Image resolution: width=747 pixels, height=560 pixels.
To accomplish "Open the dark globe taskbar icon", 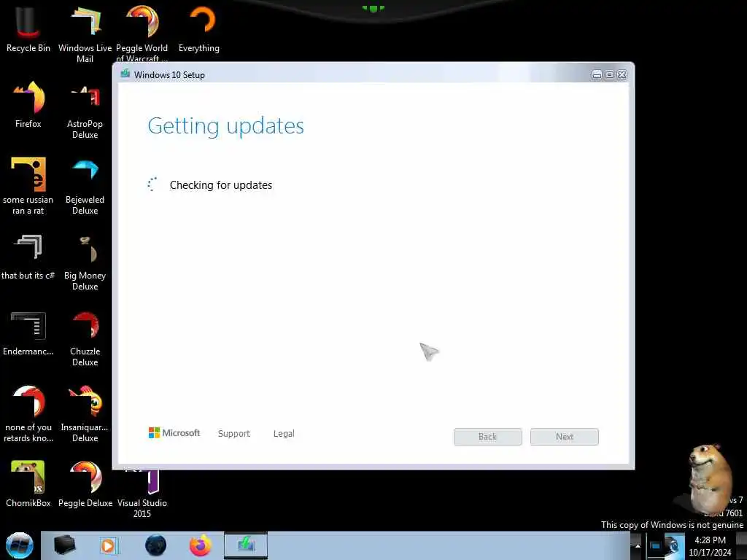I will point(156,545).
